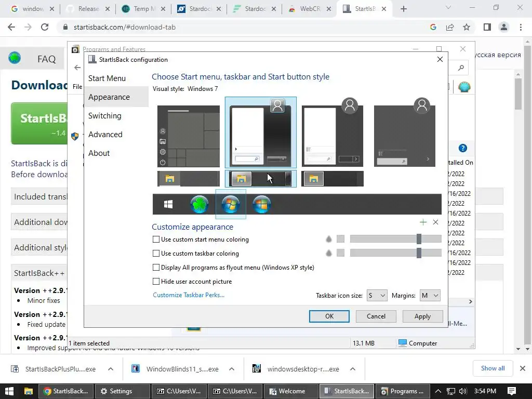This screenshot has height=399, width=532.
Task: Click Apply to apply style changes
Action: click(422, 316)
